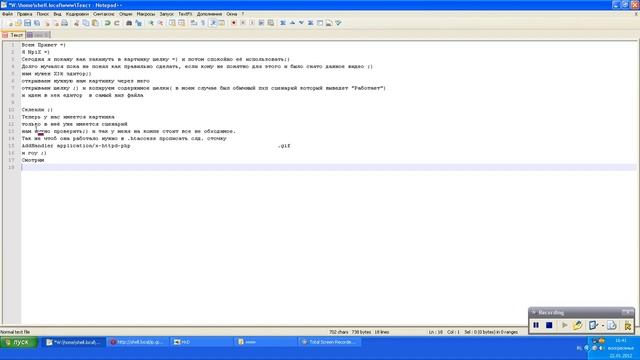Click the Stop macro recording icon
This screenshot has width=640, height=360.
(242, 23)
